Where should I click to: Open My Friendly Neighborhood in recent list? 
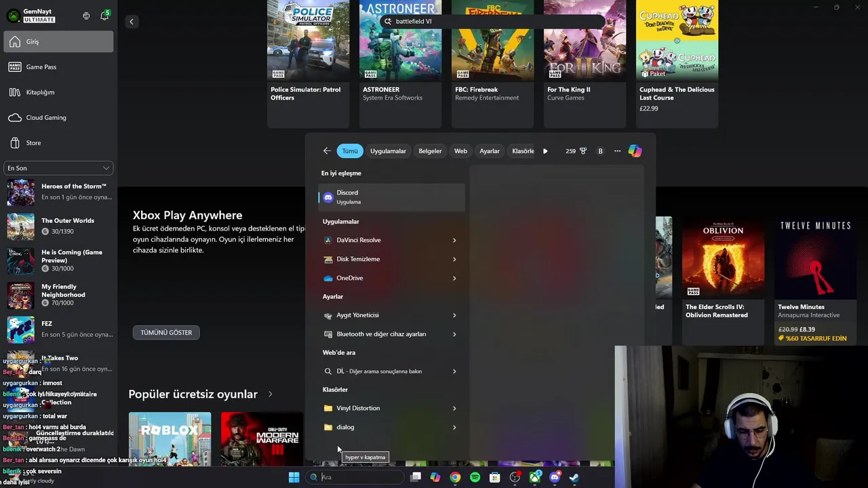point(58,295)
